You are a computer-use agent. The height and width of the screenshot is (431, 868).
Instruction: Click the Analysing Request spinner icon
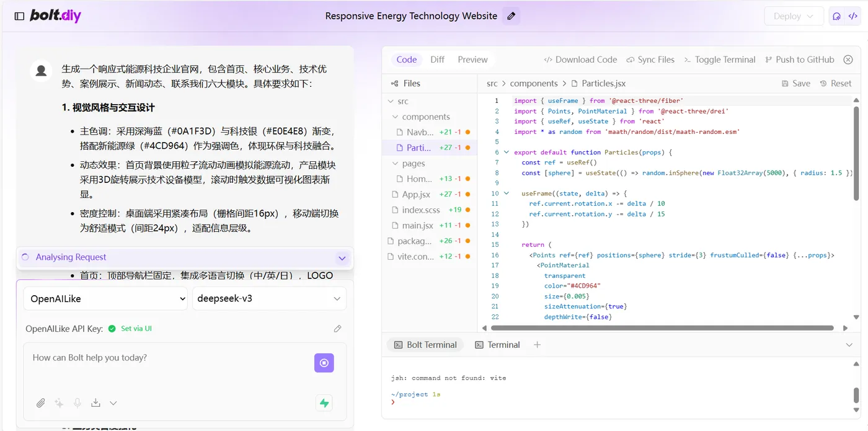[x=25, y=257]
